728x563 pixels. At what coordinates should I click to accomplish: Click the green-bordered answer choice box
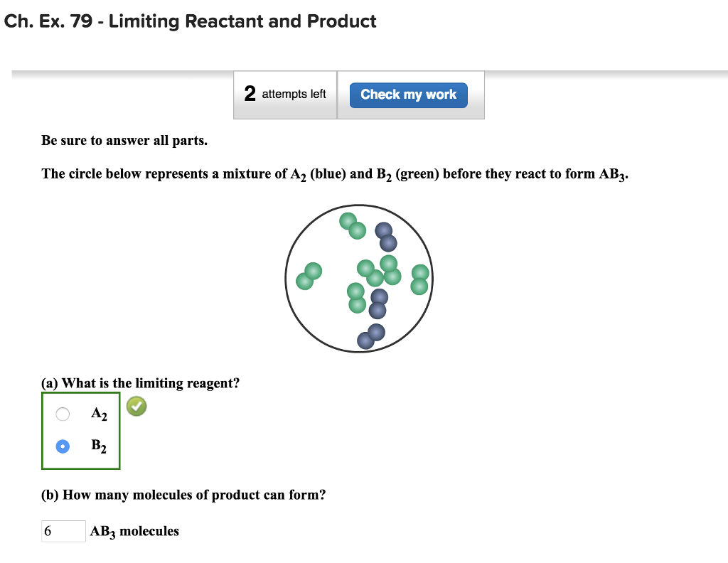coord(80,431)
